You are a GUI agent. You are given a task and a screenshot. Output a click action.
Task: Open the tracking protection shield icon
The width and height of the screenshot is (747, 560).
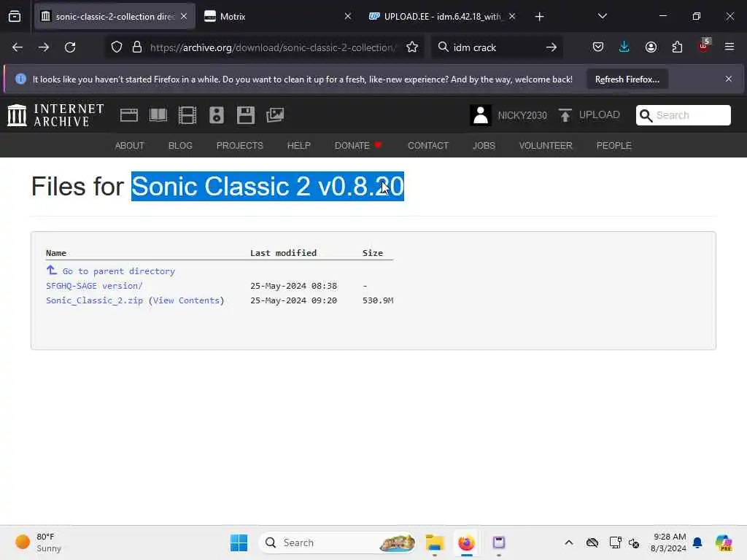(117, 47)
